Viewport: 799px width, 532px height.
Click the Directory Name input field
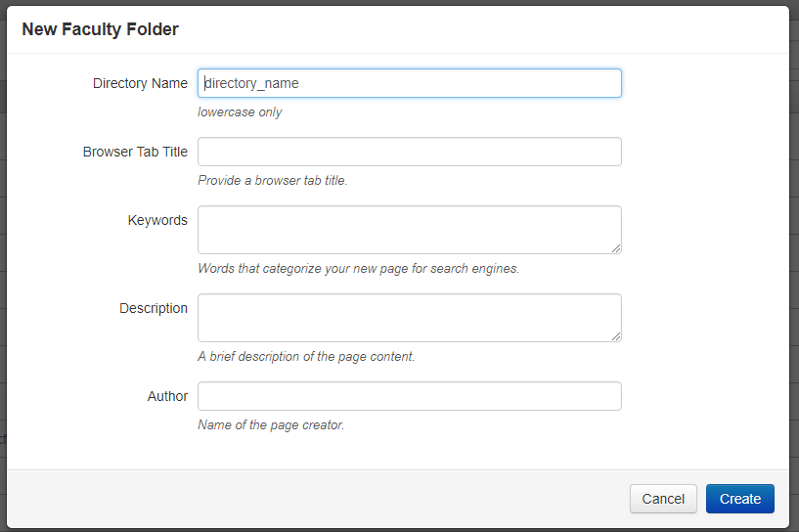point(409,83)
